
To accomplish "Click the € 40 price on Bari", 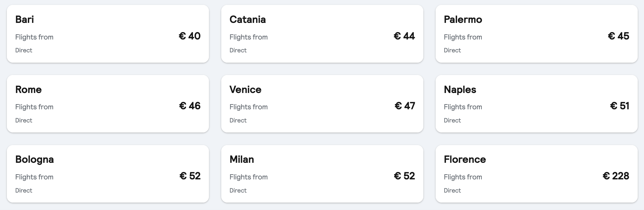I will click(190, 36).
